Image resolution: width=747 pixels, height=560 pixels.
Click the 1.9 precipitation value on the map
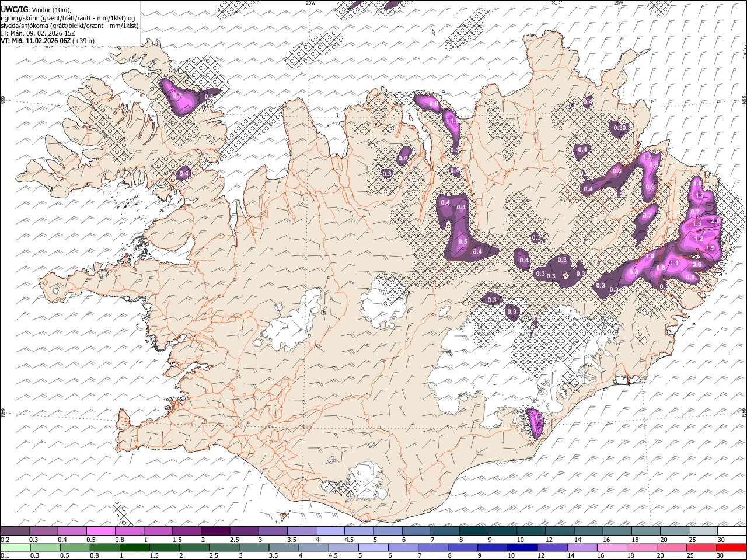click(710, 249)
